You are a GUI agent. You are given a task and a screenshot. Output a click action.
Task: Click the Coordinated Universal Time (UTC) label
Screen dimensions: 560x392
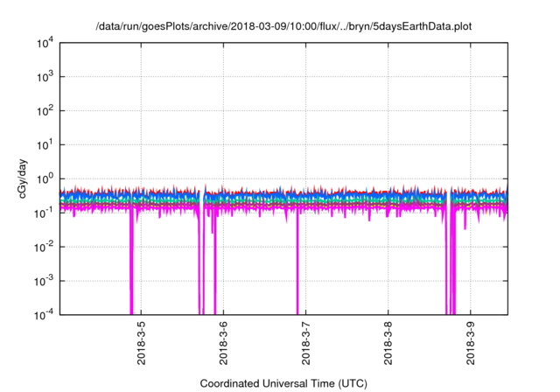283,383
